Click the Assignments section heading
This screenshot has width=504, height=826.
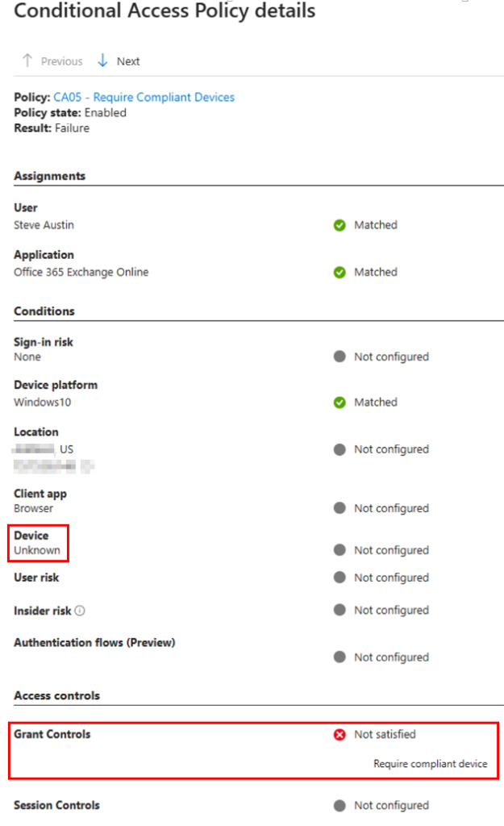pyautogui.click(x=49, y=176)
